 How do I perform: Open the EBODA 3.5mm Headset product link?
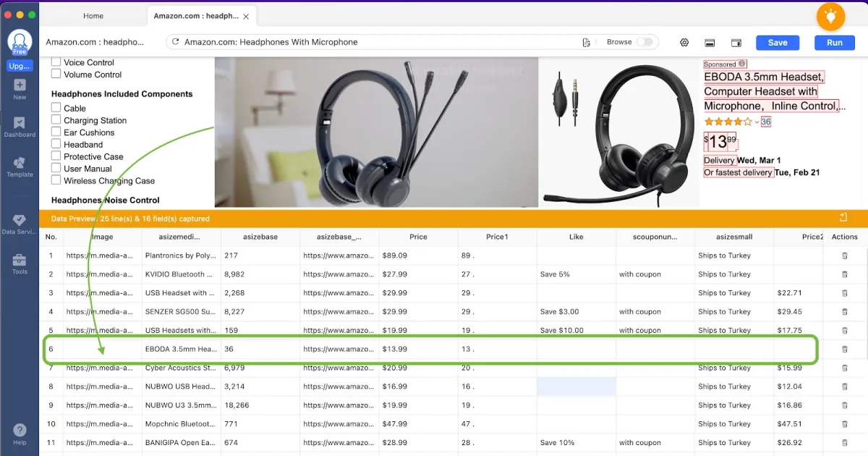point(773,91)
